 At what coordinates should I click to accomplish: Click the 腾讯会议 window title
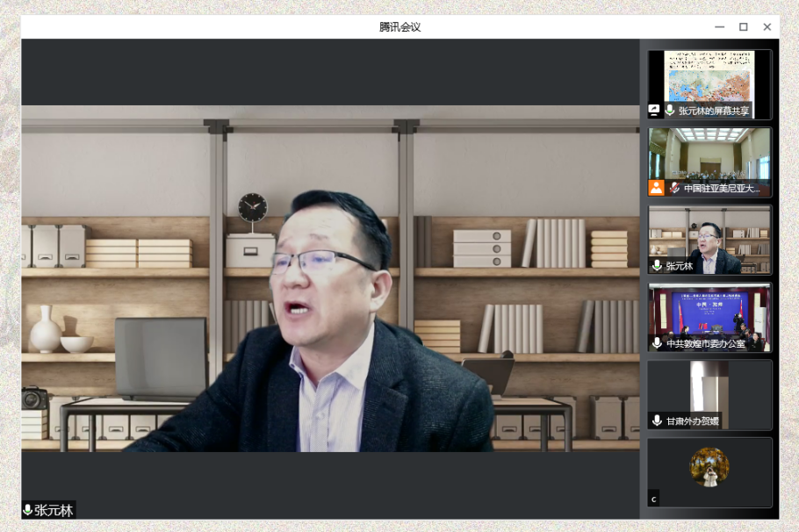tap(399, 27)
